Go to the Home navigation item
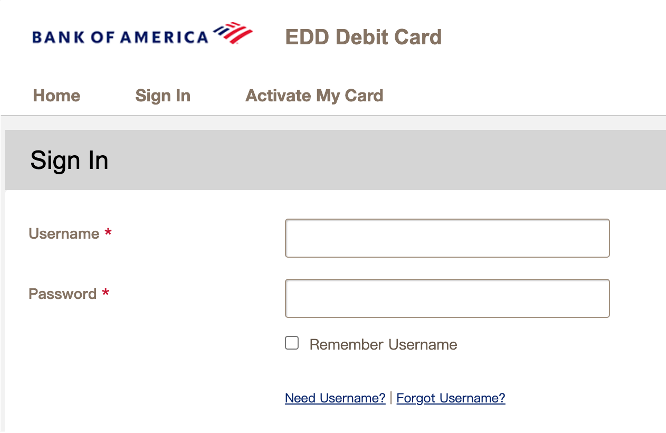Screen dimensions: 666x433 (x=56, y=96)
